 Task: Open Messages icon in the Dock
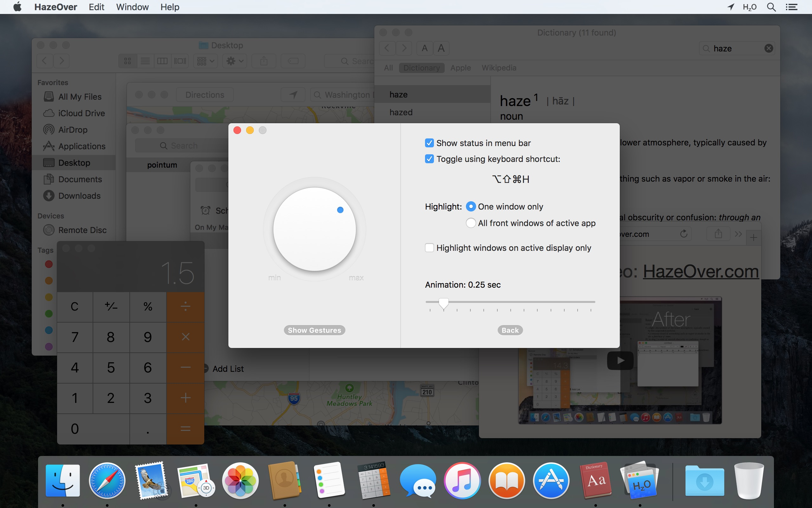click(x=418, y=480)
